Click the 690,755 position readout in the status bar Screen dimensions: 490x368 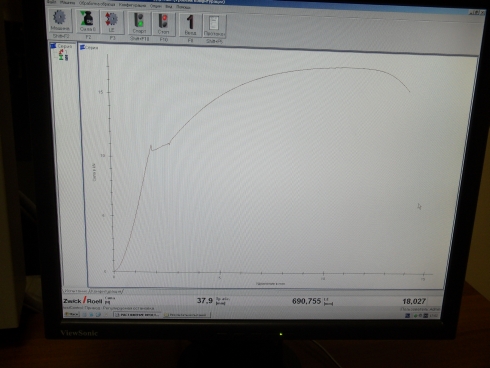tap(306, 301)
